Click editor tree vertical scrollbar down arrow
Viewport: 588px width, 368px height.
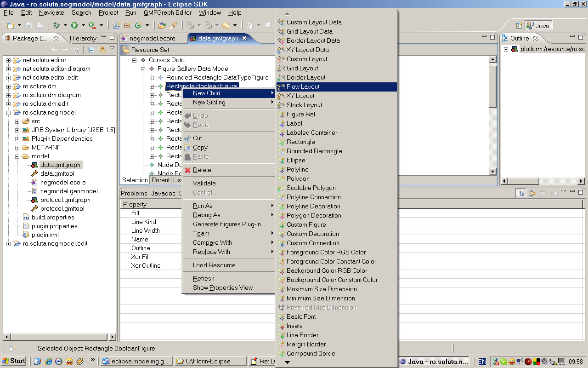[x=492, y=172]
